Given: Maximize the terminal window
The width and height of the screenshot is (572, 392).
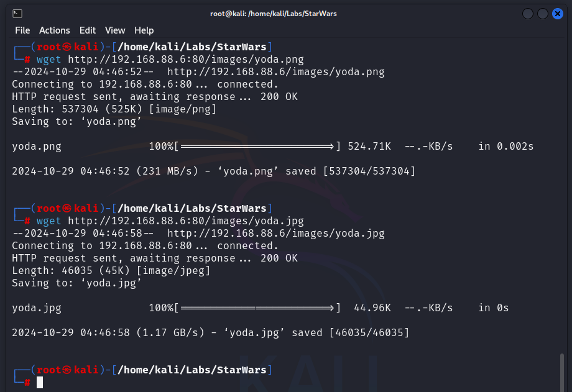Looking at the screenshot, I should (x=542, y=13).
